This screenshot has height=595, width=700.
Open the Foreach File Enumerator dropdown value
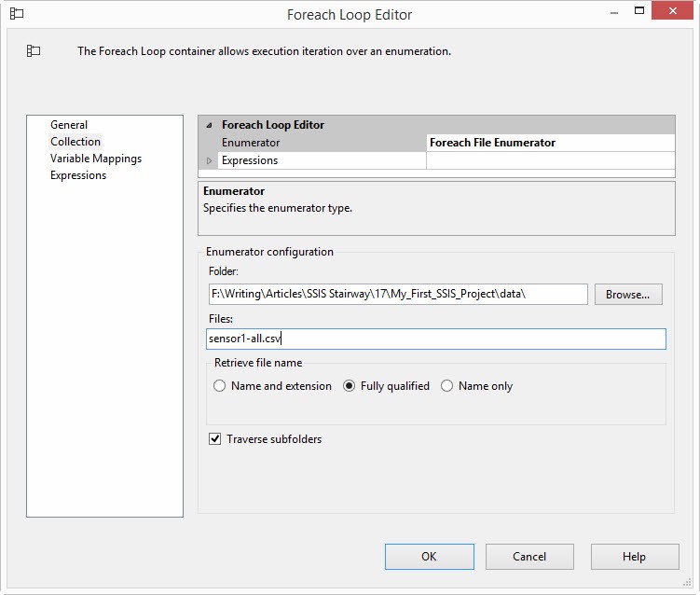pyautogui.click(x=550, y=143)
